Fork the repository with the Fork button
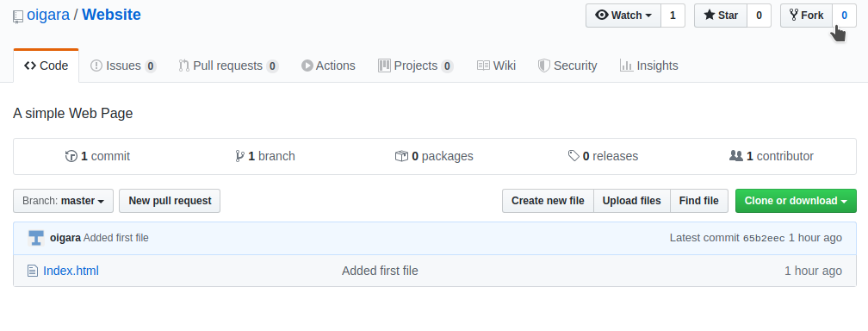Screen dimensions: 868x331 [x=807, y=16]
